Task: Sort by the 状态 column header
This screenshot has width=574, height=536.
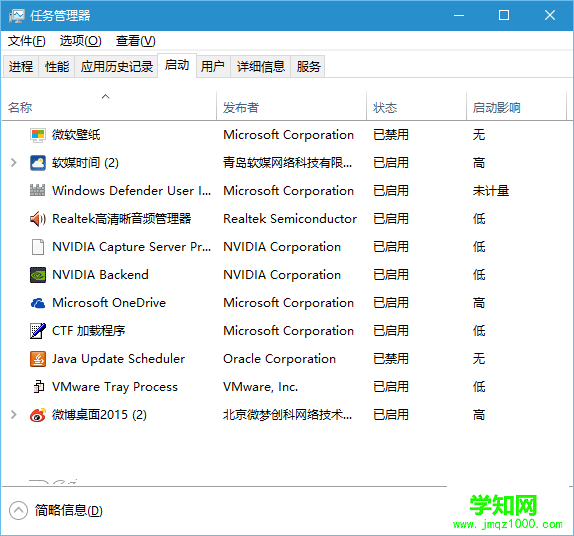Action: pos(417,106)
